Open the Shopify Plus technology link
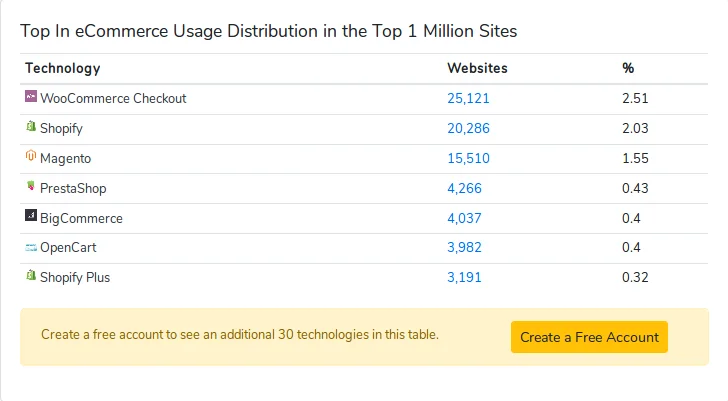This screenshot has width=728, height=401. pyautogui.click(x=75, y=277)
